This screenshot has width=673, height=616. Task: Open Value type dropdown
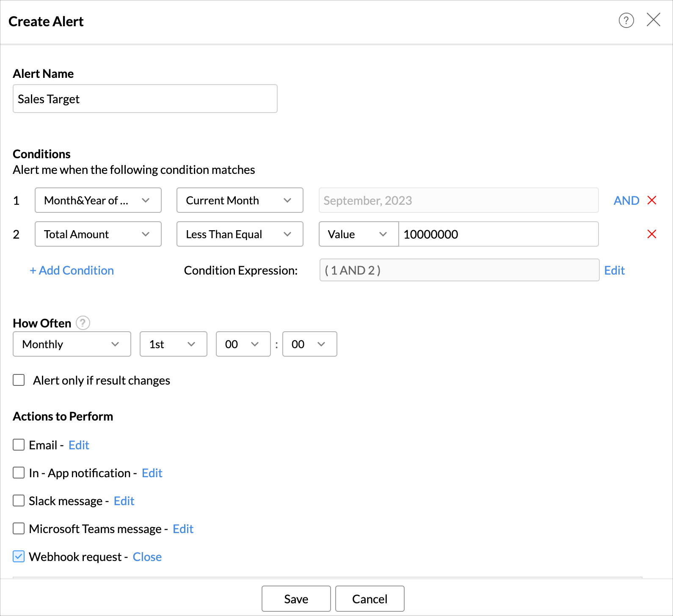[359, 234]
